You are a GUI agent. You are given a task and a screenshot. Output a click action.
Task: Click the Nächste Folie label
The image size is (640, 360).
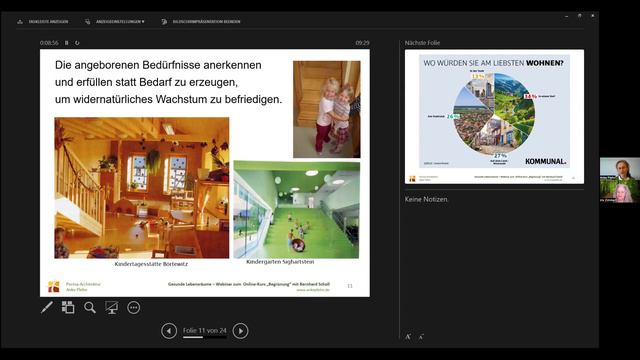pyautogui.click(x=422, y=43)
